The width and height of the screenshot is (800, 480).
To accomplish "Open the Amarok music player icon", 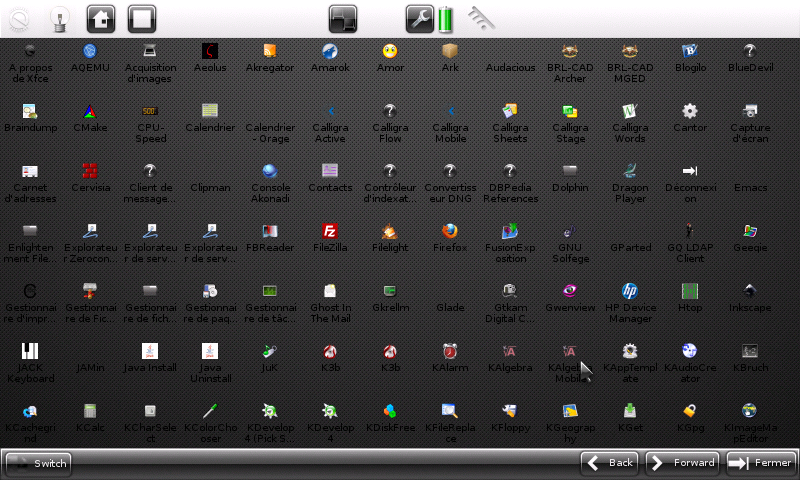I will (330, 52).
